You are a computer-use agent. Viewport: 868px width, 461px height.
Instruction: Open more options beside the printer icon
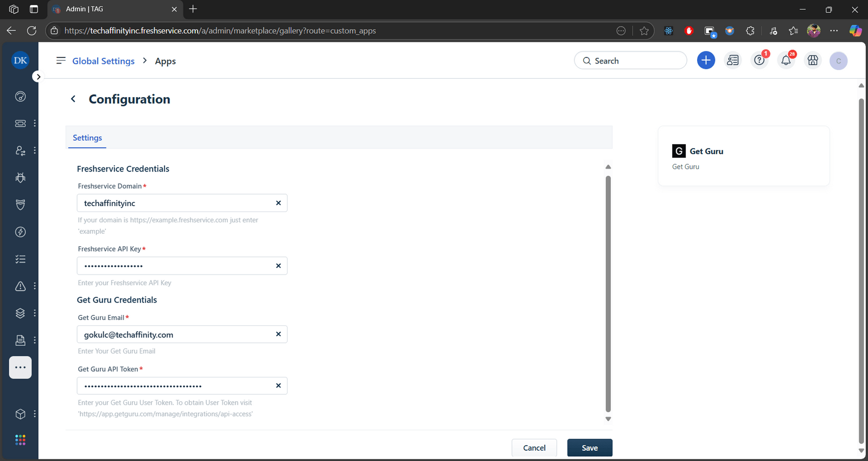(x=35, y=340)
